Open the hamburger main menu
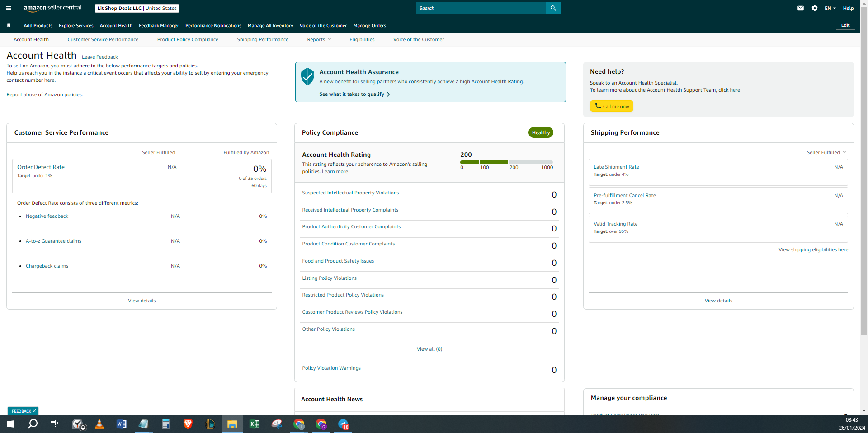868x433 pixels. pyautogui.click(x=9, y=8)
